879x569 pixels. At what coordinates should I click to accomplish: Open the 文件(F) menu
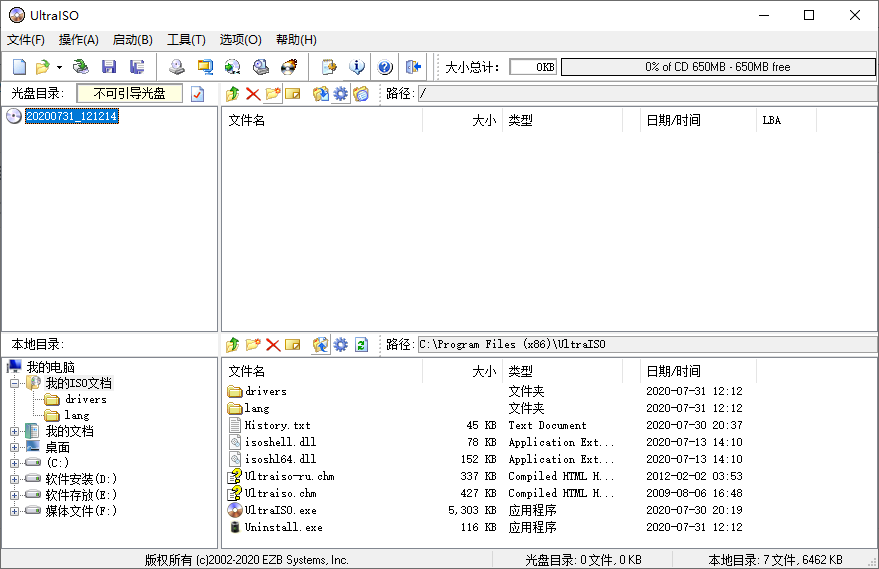point(26,40)
